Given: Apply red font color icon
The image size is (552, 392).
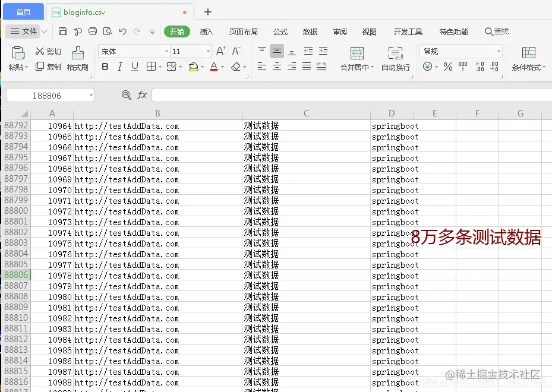Looking at the screenshot, I should pyautogui.click(x=214, y=67).
